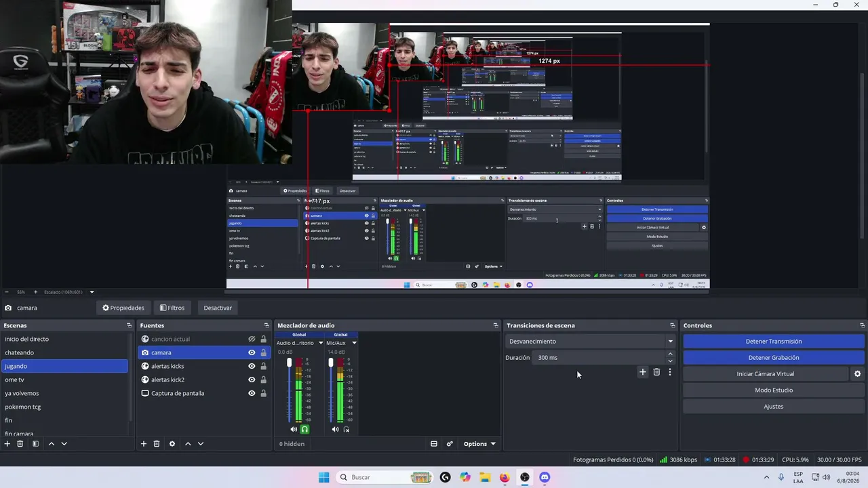
Task: Adjust the Audio del escritorio volume fader
Action: click(x=290, y=364)
